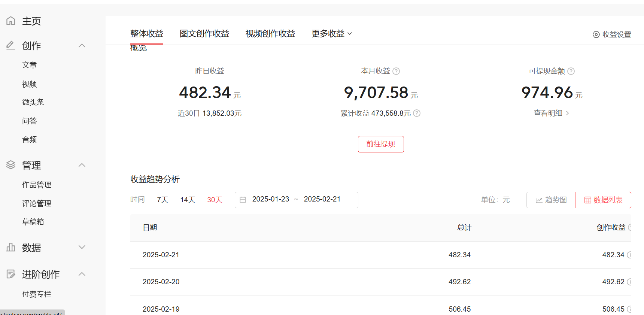Click help icon next to 累计收益
Viewport: 644px width, 315px height.
(x=417, y=113)
